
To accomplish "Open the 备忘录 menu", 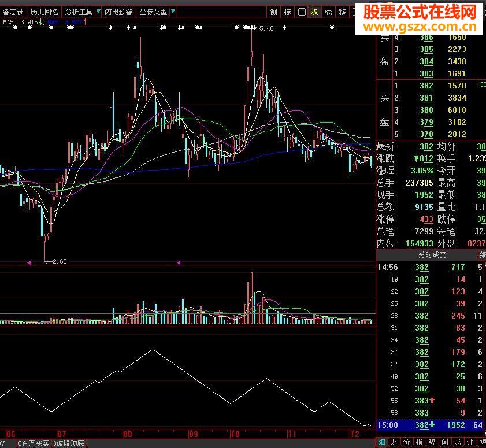I will (x=14, y=11).
